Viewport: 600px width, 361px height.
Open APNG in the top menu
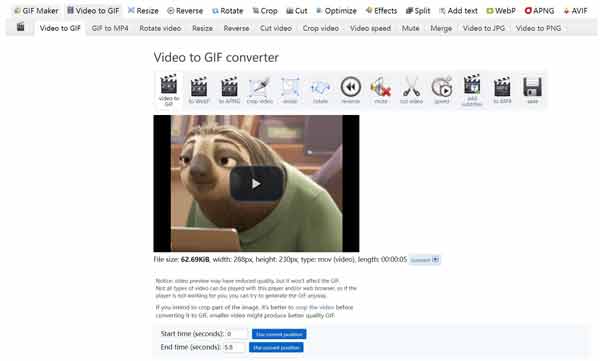click(539, 11)
